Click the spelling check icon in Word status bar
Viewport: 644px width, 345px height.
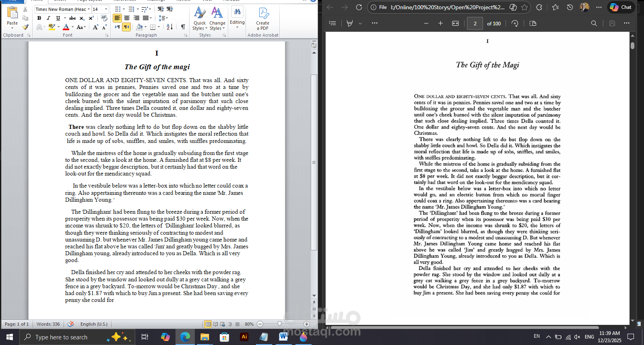71,324
